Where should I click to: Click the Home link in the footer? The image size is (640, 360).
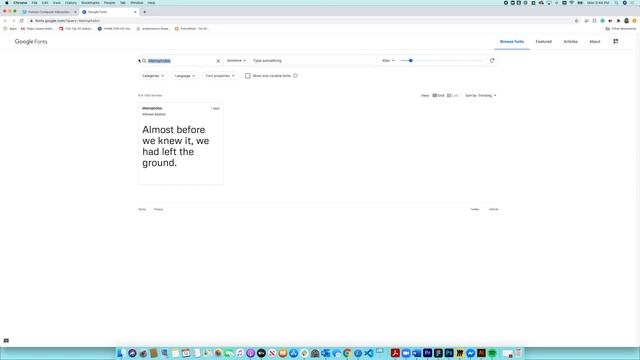coord(142,209)
